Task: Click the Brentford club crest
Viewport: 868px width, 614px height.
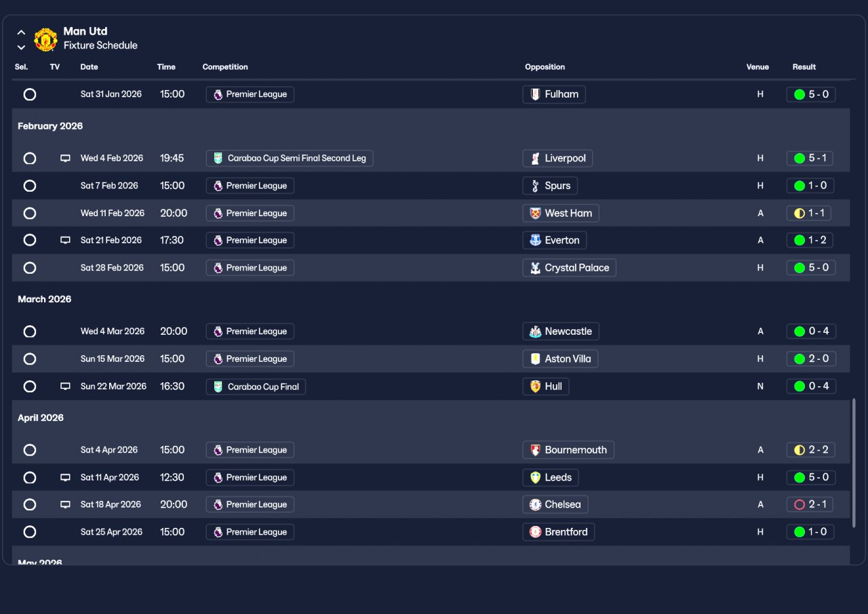Action: pyautogui.click(x=535, y=532)
